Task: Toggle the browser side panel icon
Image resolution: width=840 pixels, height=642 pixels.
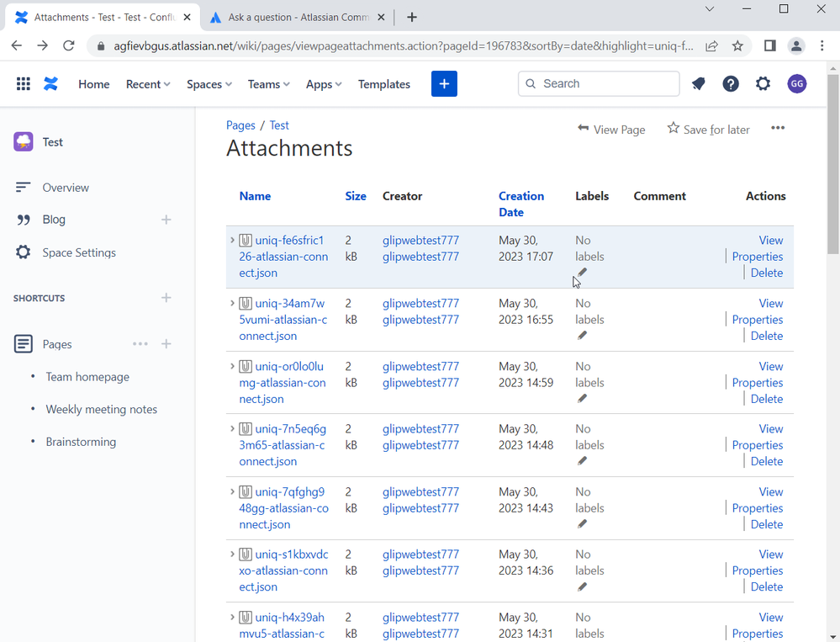Action: point(770,46)
